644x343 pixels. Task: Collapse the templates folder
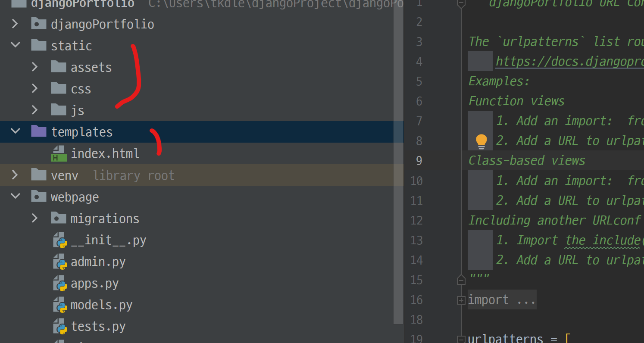tap(16, 131)
